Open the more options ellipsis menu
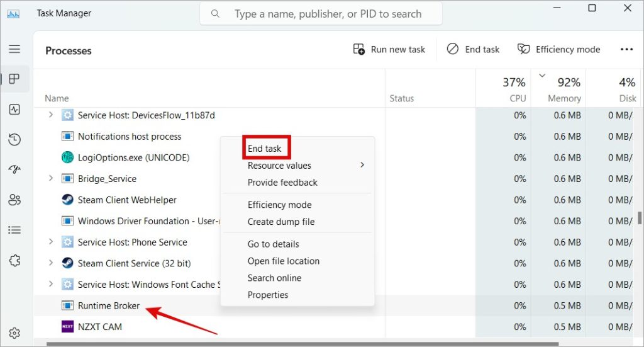The width and height of the screenshot is (644, 347). coord(626,49)
